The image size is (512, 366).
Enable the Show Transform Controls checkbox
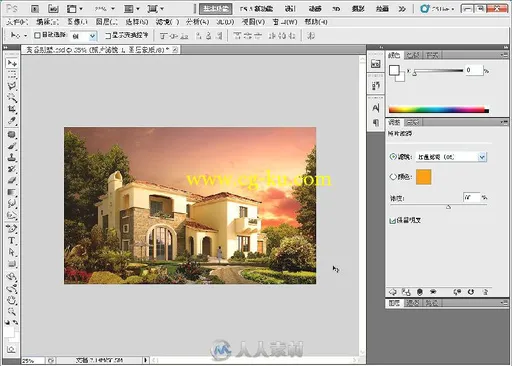(x=108, y=35)
